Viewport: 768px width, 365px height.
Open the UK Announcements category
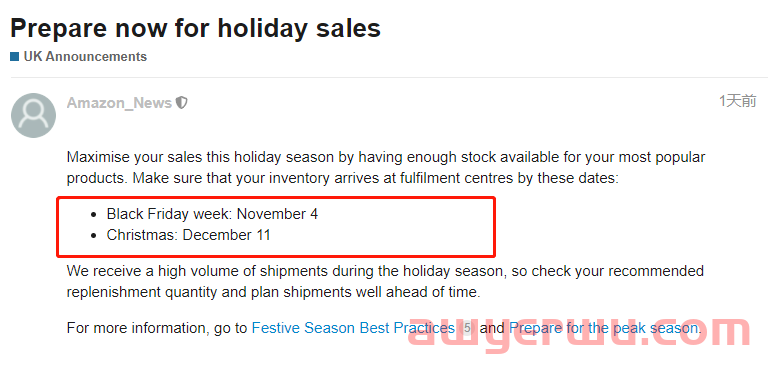[x=85, y=57]
